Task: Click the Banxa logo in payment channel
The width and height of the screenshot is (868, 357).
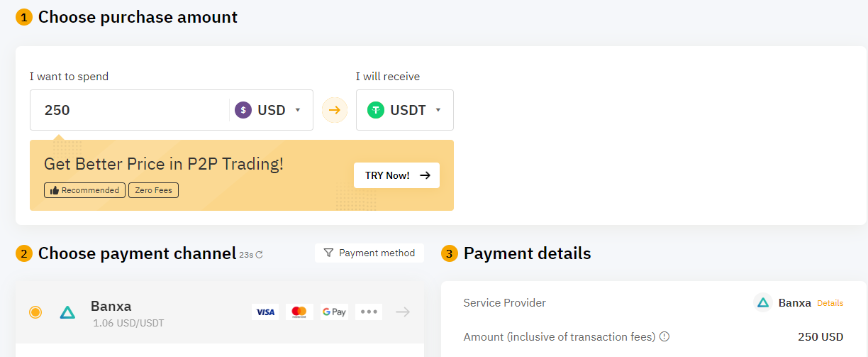Action: (x=67, y=312)
